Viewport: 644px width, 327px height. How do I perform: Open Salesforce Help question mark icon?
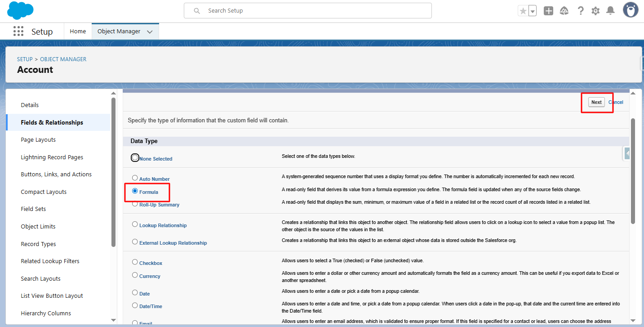[x=581, y=11]
